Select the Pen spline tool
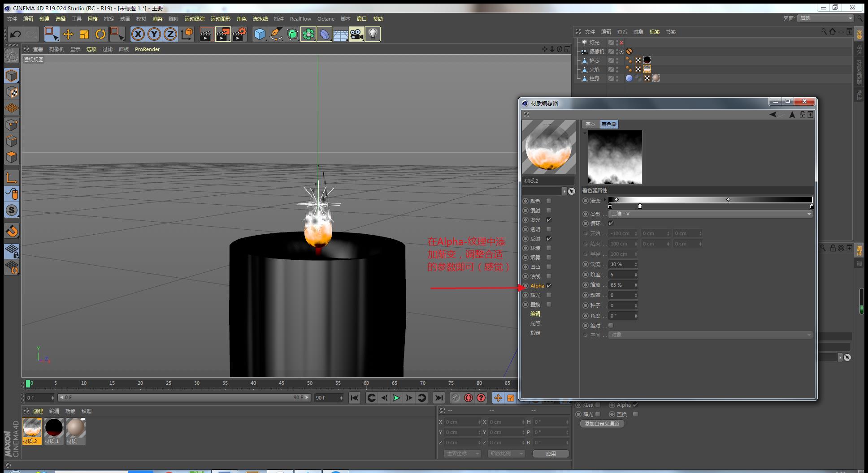 [x=276, y=34]
